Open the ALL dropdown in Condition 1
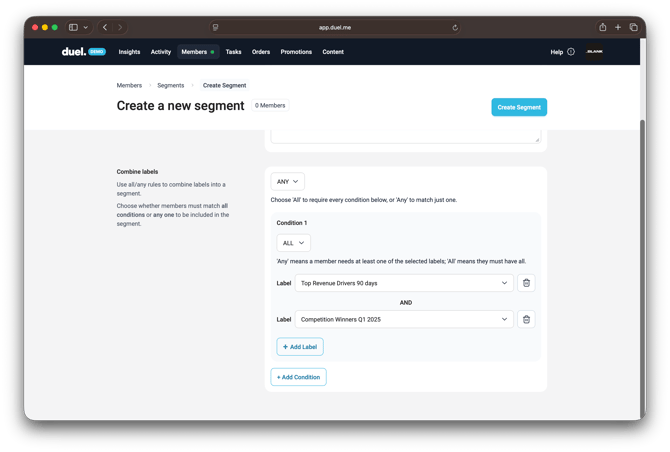 point(293,243)
